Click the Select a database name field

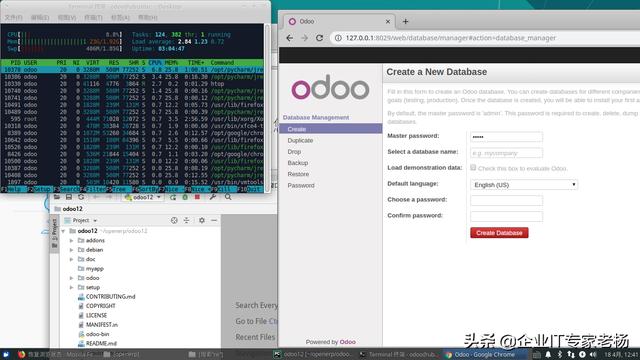[506, 153]
